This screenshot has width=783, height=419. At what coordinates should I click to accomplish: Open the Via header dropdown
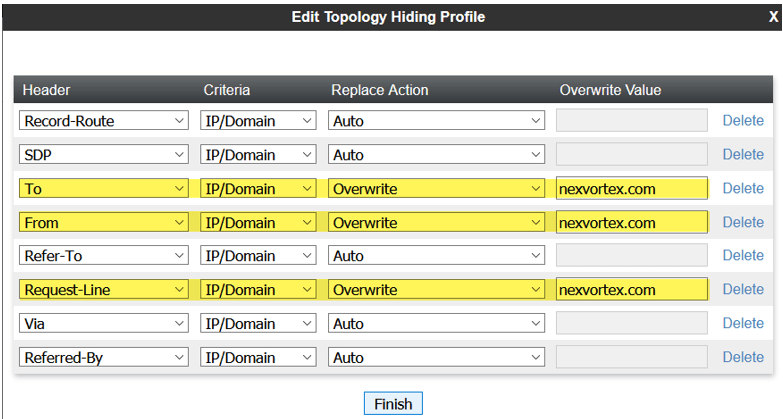[104, 324]
